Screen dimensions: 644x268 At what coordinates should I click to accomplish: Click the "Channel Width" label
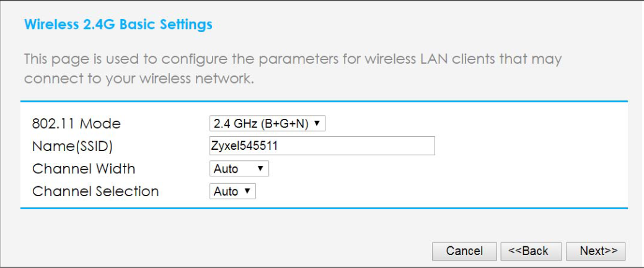click(x=84, y=169)
